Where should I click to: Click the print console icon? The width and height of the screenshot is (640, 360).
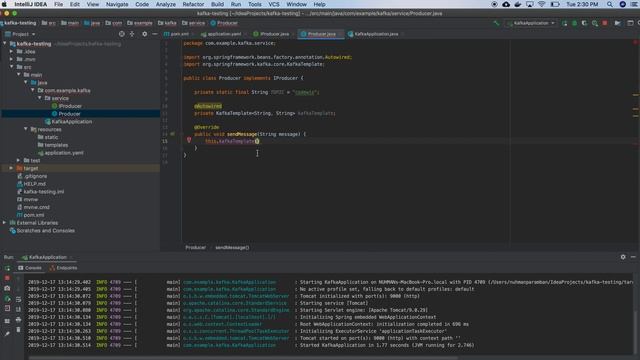pos(18,320)
